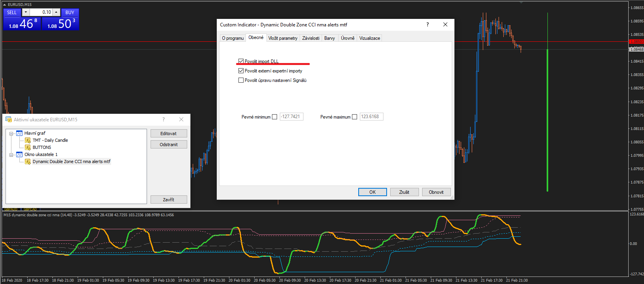Viewport: 644px width, 284px height.
Task: Click the lot volume input field 0.10
Action: (41, 12)
